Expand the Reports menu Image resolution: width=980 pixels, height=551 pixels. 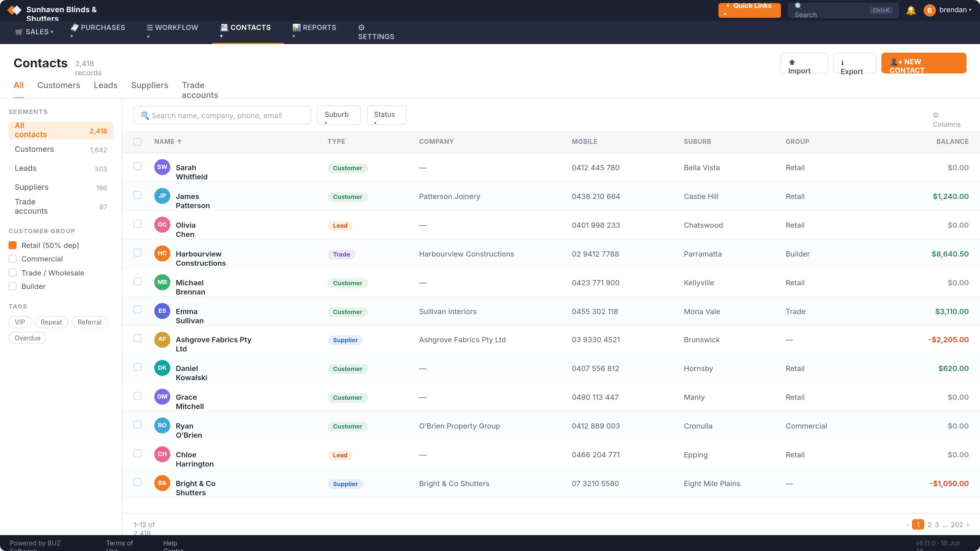pos(314,32)
